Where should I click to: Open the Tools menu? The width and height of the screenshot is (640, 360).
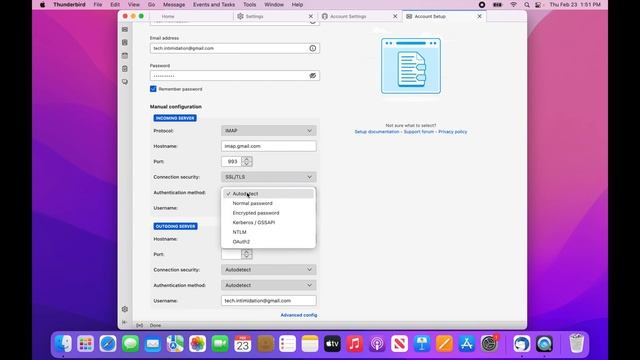tap(249, 4)
